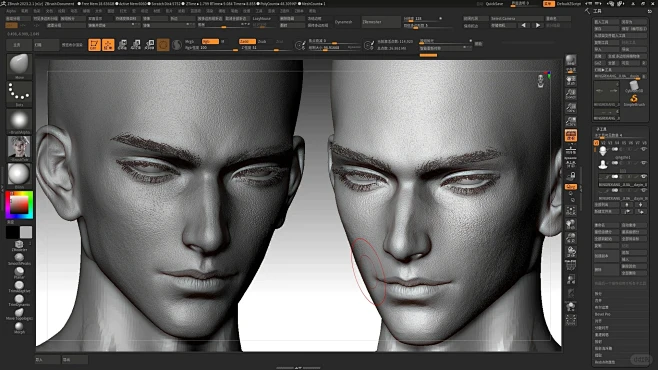
Task: Click the Frame icon in right shelf
Action: pyautogui.click(x=571, y=211)
